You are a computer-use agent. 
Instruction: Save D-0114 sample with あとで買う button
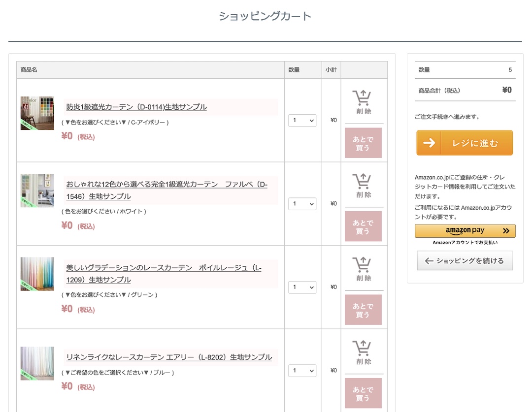[x=363, y=143]
